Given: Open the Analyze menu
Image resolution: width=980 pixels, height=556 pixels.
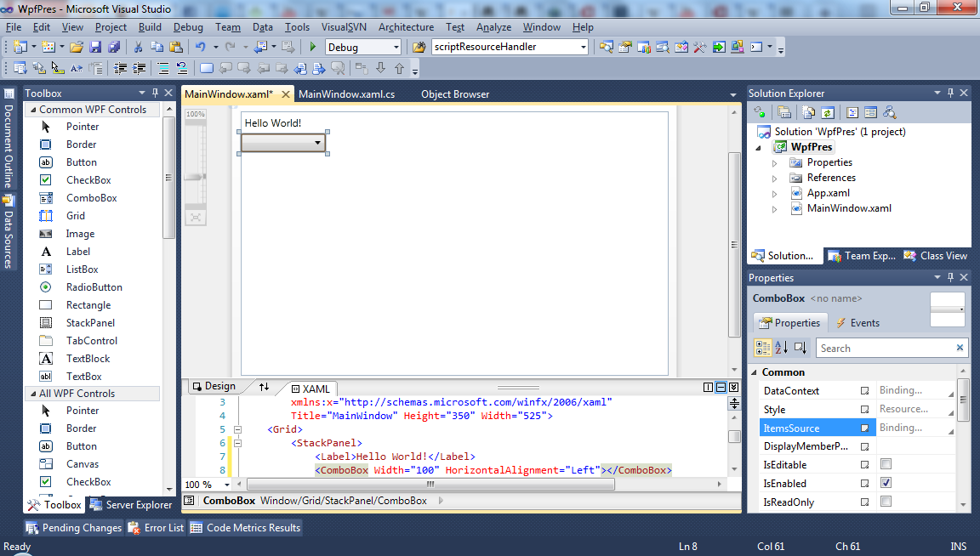Looking at the screenshot, I should pos(493,27).
